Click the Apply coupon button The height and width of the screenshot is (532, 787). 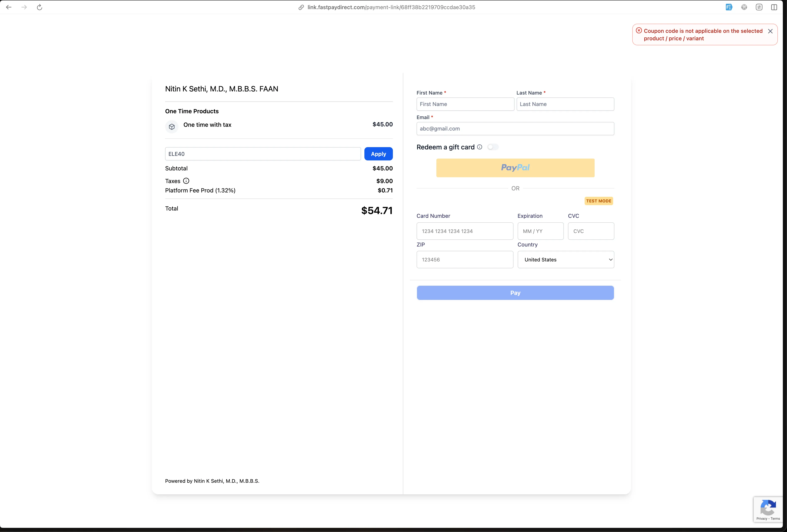(x=378, y=154)
